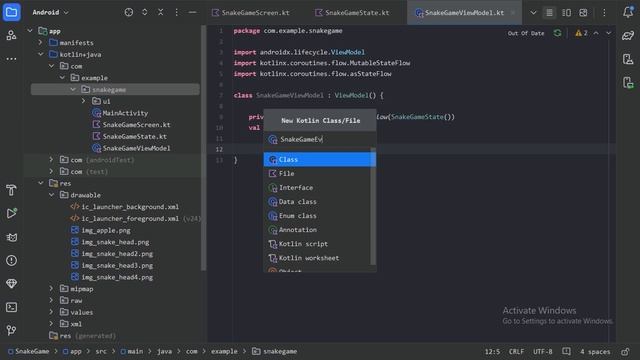Switch editor to design view
640x360 pixels.
click(x=583, y=13)
